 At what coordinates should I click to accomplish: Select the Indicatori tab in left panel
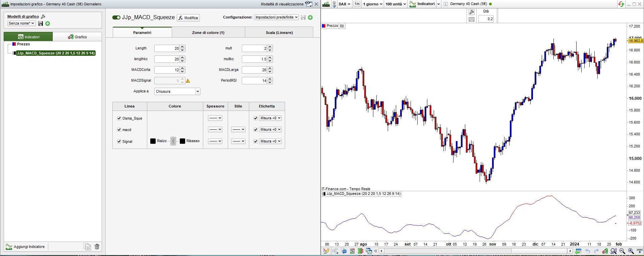(x=28, y=37)
